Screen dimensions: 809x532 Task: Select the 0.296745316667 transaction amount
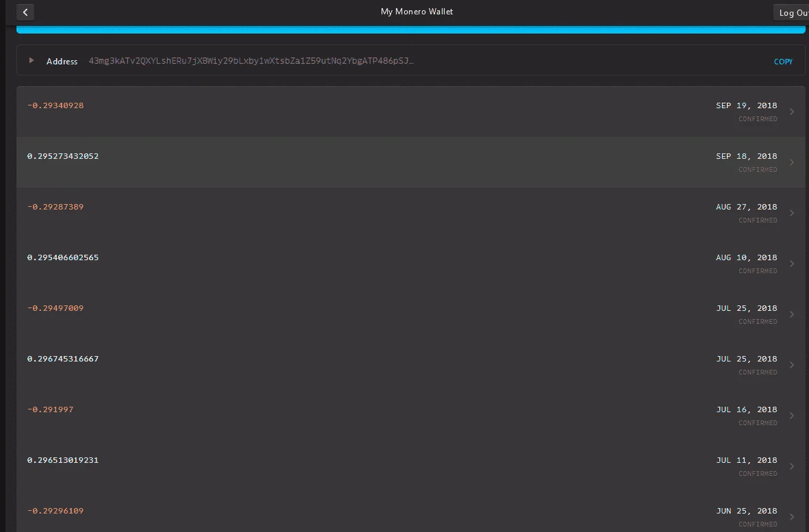pos(62,359)
